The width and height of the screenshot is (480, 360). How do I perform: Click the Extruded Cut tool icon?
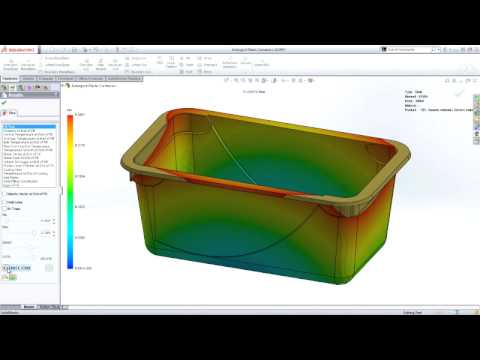tap(86, 64)
